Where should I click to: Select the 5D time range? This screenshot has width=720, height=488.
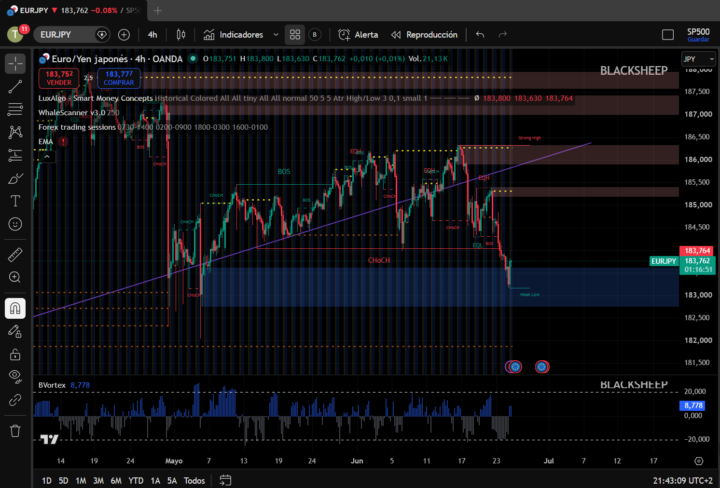tap(63, 481)
